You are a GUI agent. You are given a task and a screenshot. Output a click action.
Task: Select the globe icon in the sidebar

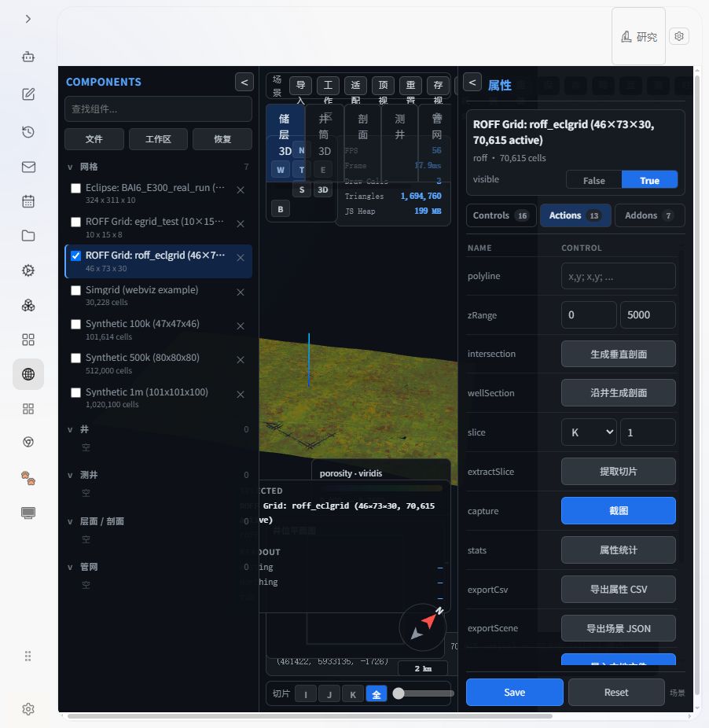28,374
